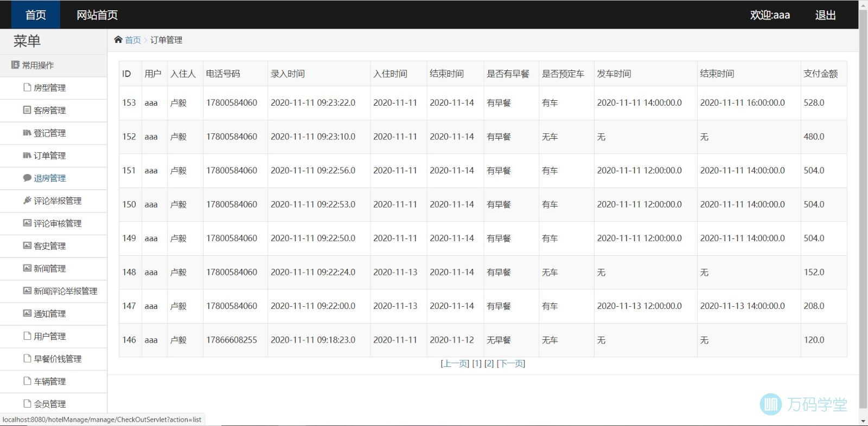Image resolution: width=868 pixels, height=426 pixels.
Task: Click the 退房管理 speech bubble icon
Action: 27,178
